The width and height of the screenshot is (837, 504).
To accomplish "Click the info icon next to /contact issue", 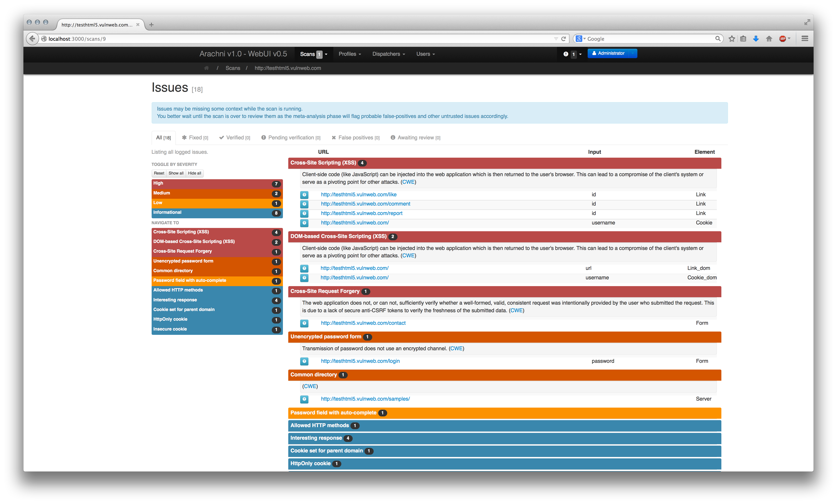I will (304, 323).
